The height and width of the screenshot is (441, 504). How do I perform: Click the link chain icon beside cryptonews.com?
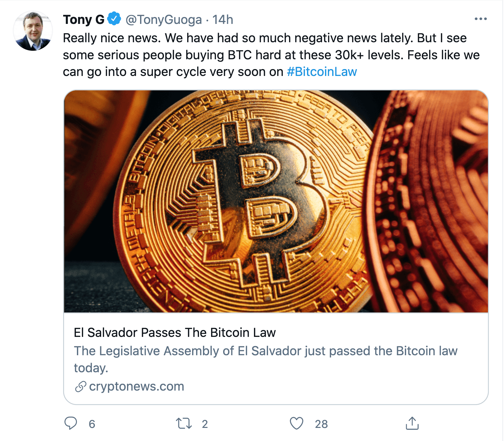coord(81,387)
